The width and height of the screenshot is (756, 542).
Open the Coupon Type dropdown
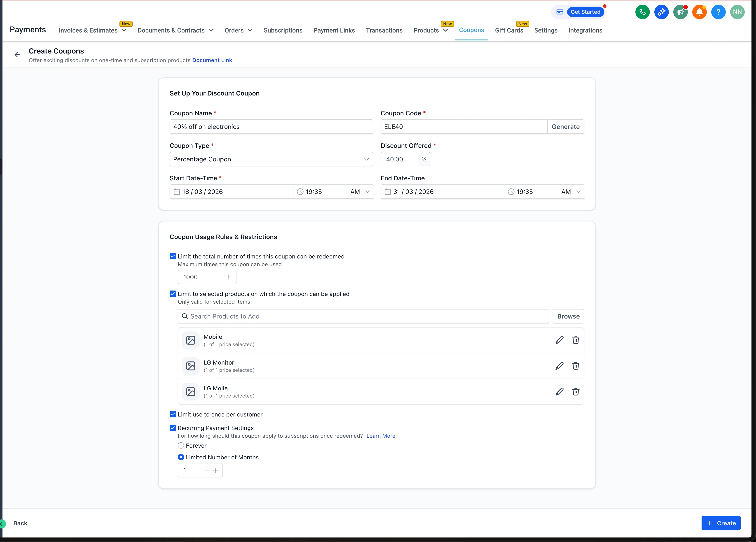271,159
